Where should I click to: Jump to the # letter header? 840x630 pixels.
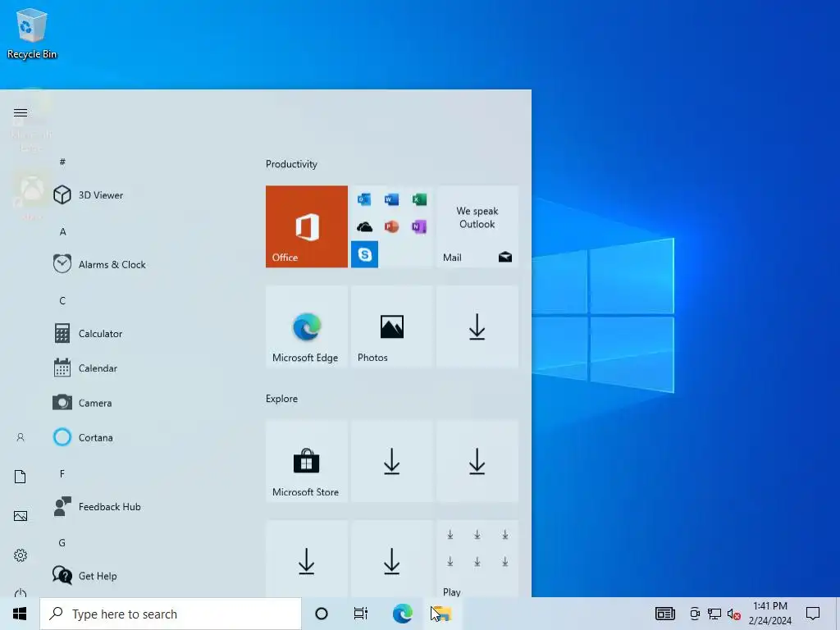click(62, 162)
